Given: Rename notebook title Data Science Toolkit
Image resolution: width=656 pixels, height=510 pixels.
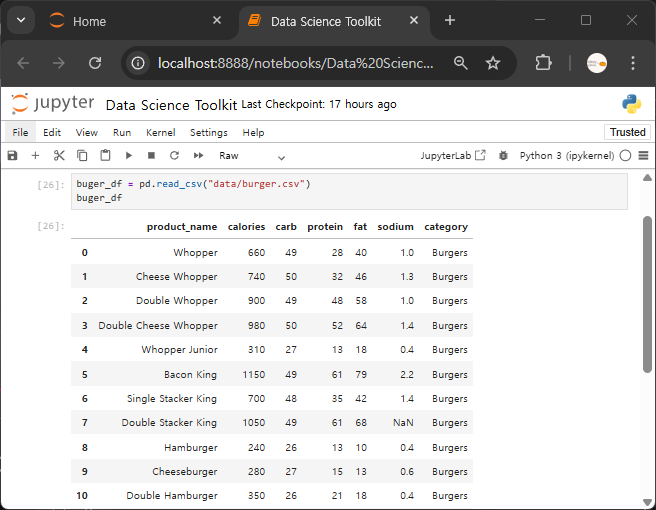Looking at the screenshot, I should [171, 105].
